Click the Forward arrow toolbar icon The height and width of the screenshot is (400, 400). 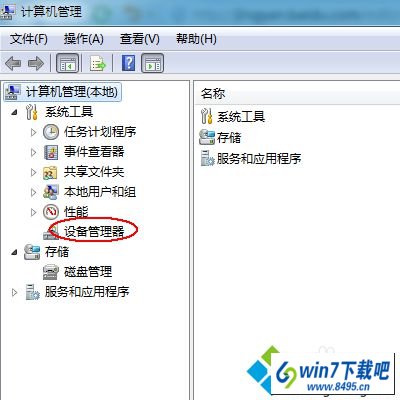36,63
